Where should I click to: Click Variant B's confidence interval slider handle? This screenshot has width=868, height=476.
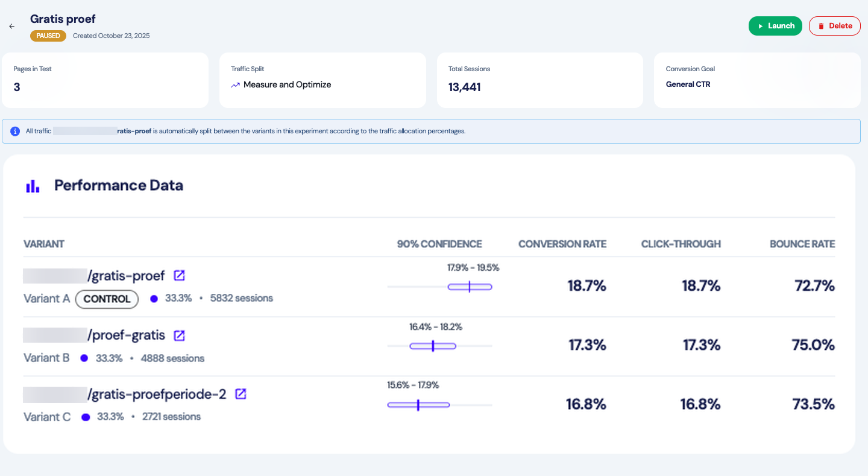point(433,346)
